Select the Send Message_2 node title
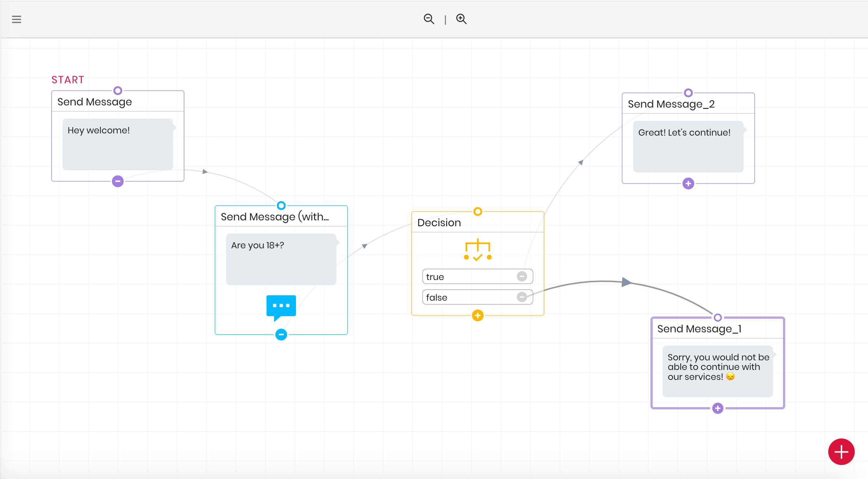Viewport: 868px width, 479px height. [671, 104]
